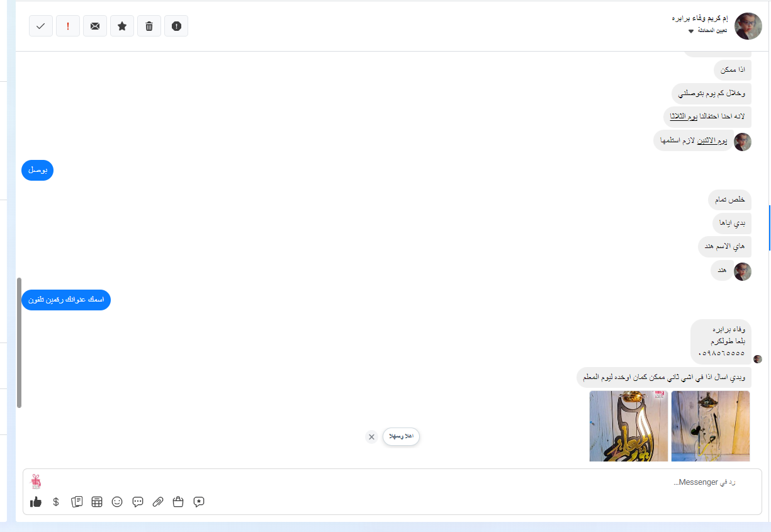This screenshot has width=771, height=532.
Task: Click the dollar sign payment icon
Action: 56,502
